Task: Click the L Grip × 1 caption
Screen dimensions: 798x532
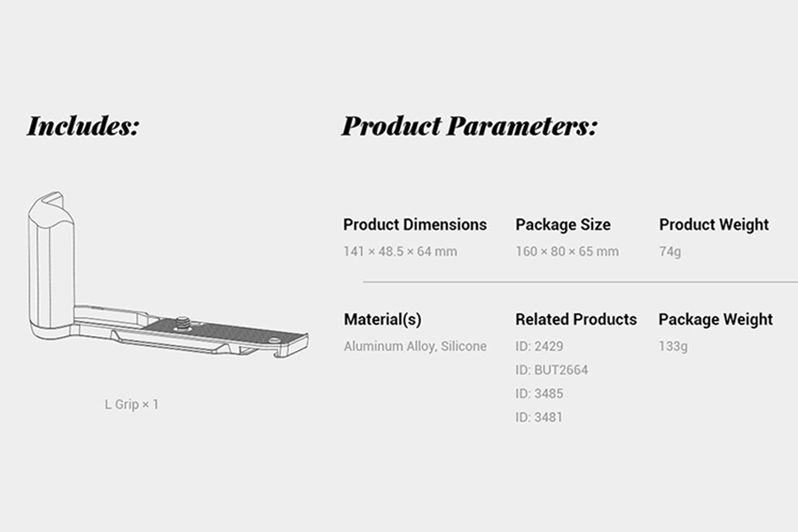Action: tap(132, 404)
